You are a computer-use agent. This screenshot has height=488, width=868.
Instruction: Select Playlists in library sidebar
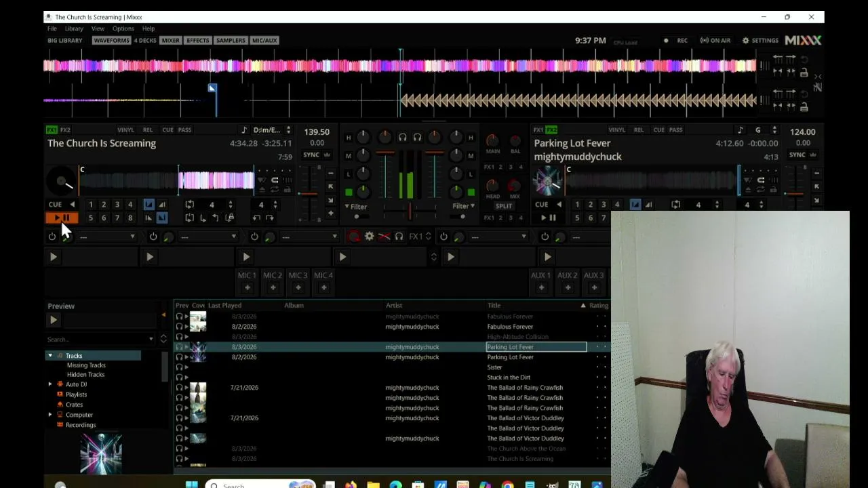click(76, 394)
